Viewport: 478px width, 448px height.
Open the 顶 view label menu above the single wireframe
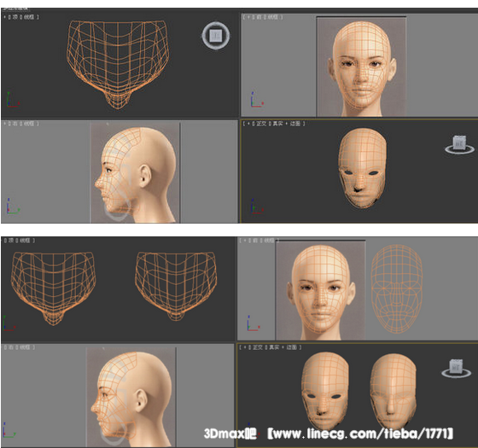(x=15, y=17)
